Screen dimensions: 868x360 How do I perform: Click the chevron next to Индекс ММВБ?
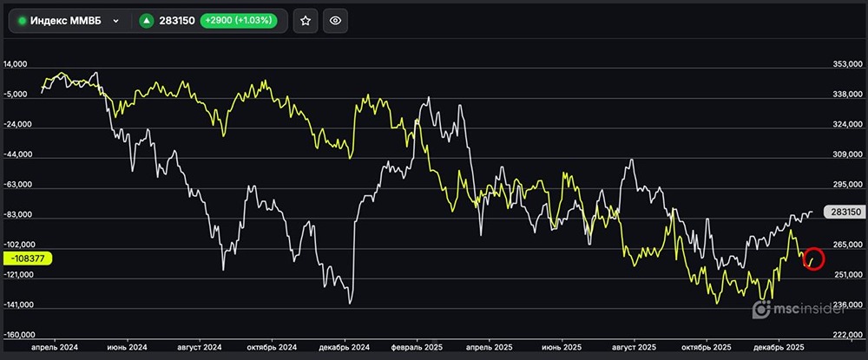tap(115, 21)
